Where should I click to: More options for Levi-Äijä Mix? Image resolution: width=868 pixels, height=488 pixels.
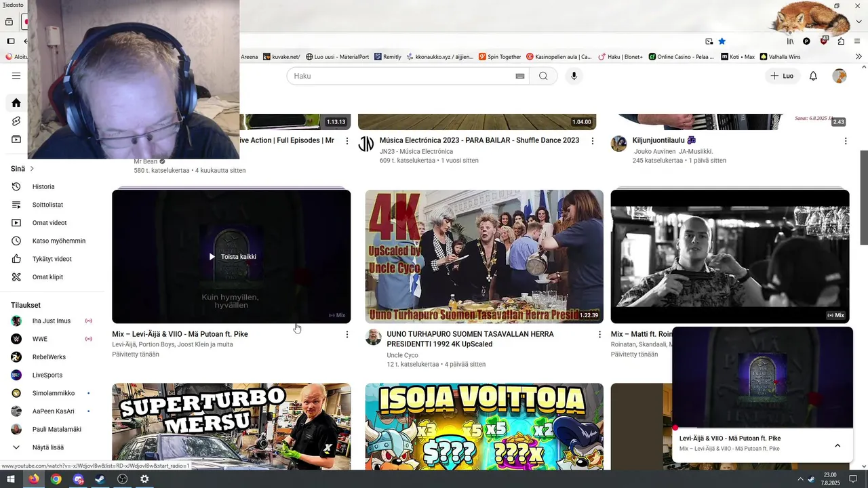[347, 335]
